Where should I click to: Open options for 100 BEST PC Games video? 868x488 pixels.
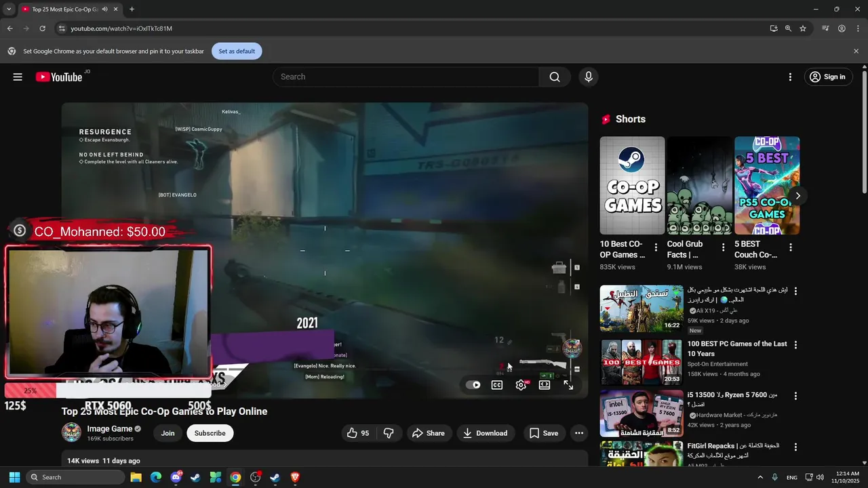[x=795, y=344]
